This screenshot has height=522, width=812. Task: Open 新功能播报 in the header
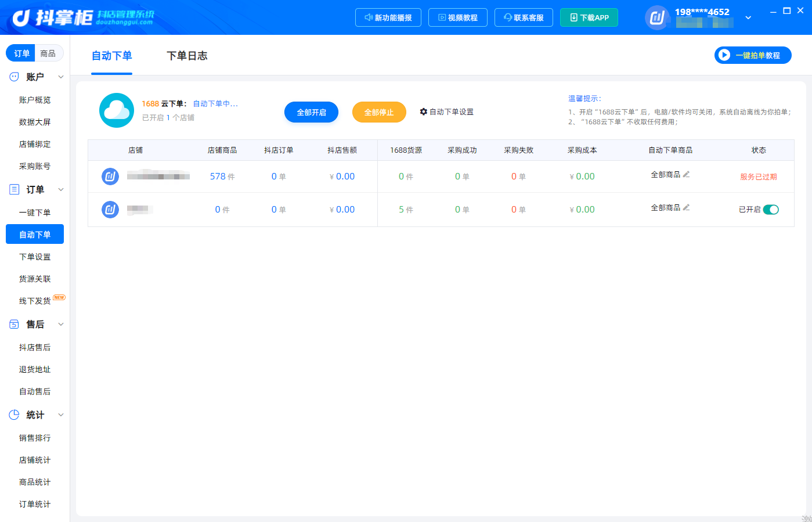[388, 17]
